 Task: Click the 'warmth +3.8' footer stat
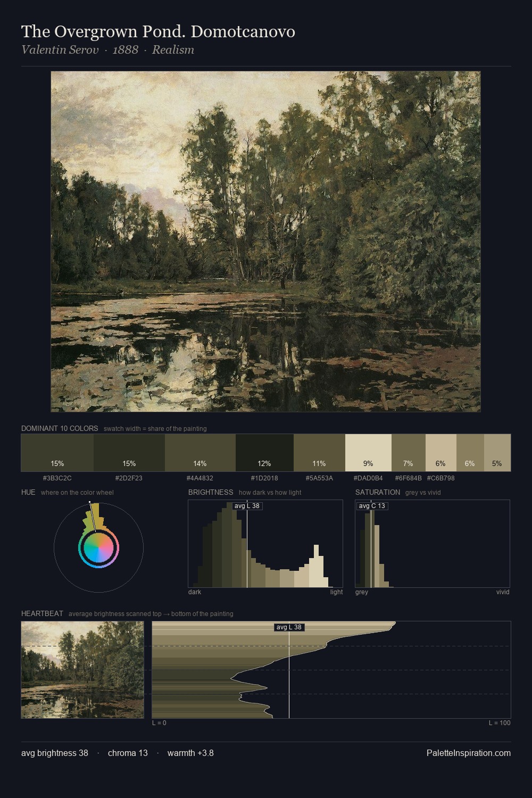(190, 753)
